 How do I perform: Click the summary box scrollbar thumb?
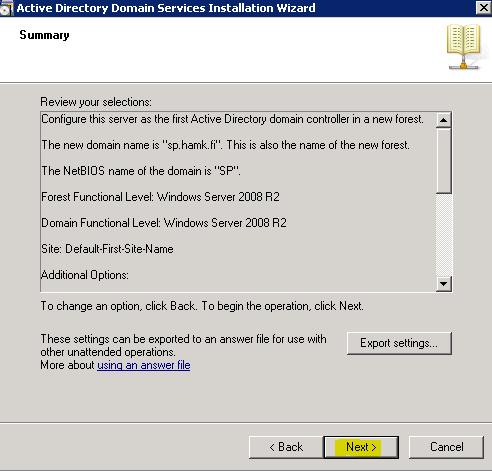point(444,160)
